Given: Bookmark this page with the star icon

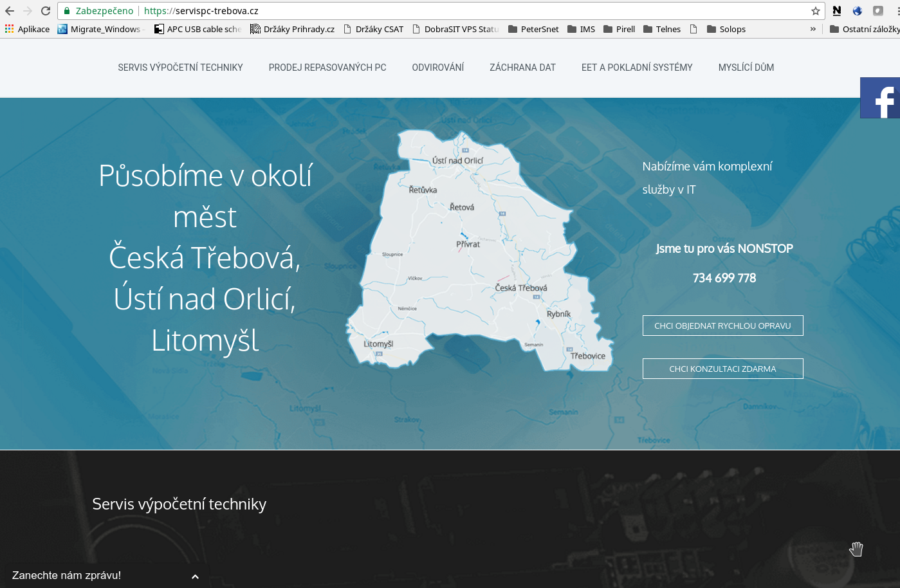Looking at the screenshot, I should [815, 11].
